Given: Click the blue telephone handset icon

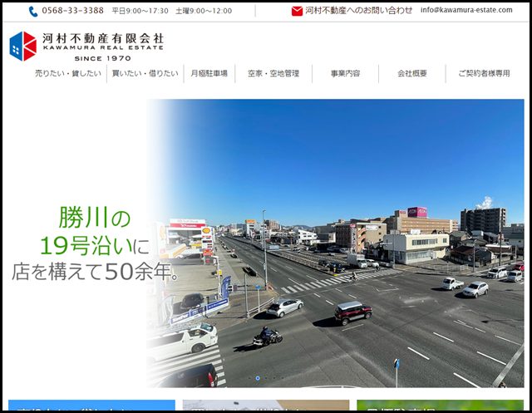Looking at the screenshot, I should [33, 12].
